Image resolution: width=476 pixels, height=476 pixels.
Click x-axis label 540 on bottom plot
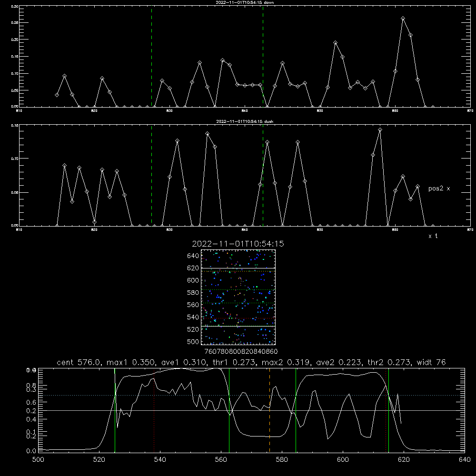pos(160,460)
